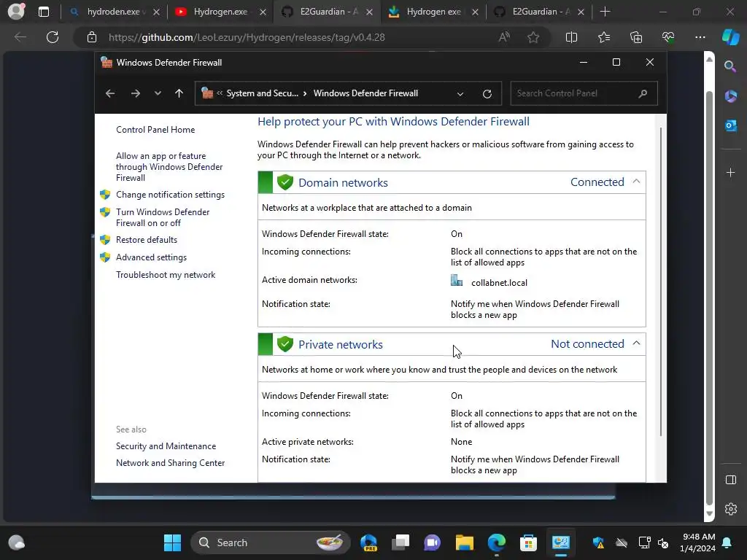Open Edge sidebar search

(x=730, y=66)
